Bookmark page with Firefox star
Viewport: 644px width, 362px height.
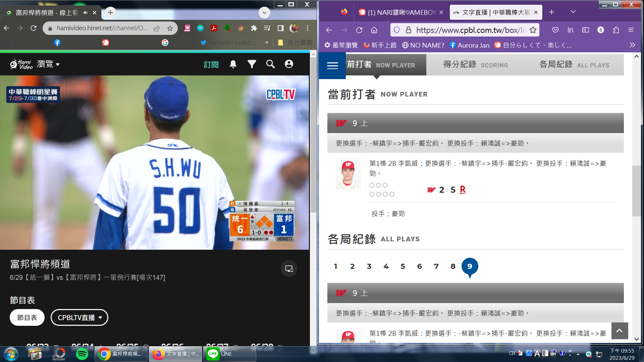pos(533,30)
